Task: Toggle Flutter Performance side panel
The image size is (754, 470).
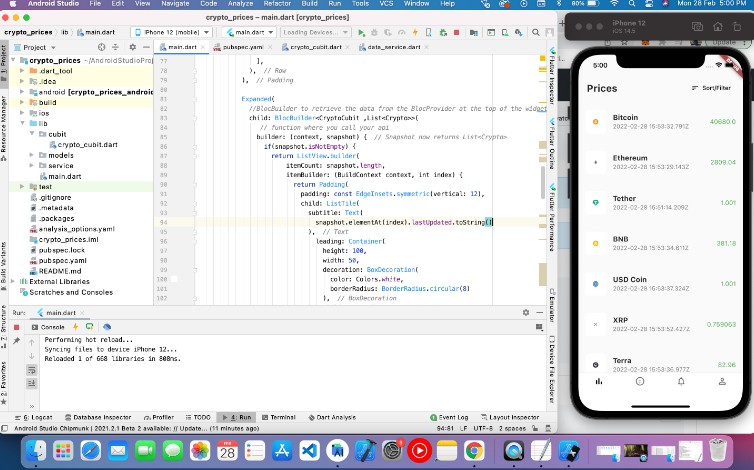Action: pos(552,217)
